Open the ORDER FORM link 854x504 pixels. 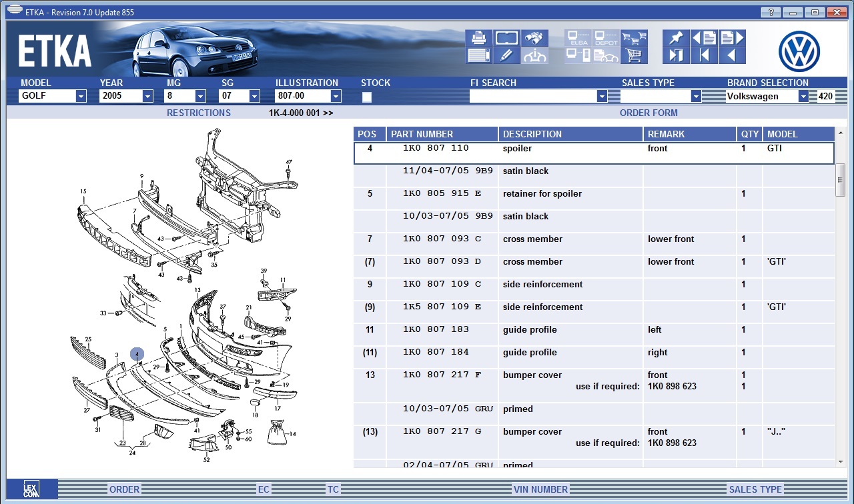coord(648,113)
